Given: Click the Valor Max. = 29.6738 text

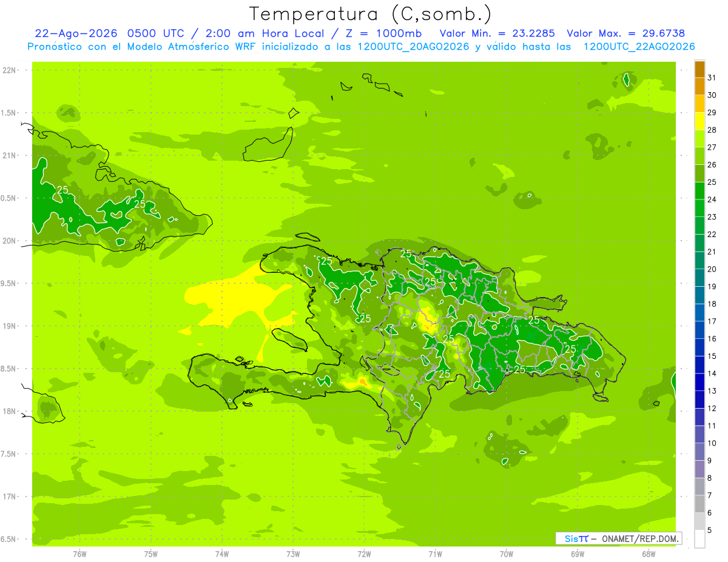Looking at the screenshot, I should click(x=625, y=33).
